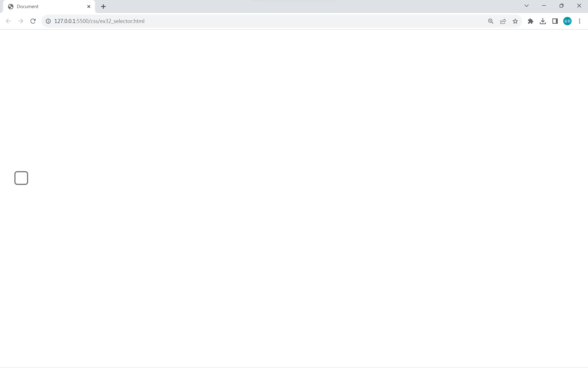The image size is (588, 368).
Task: Restore down the browser window
Action: (x=562, y=6)
